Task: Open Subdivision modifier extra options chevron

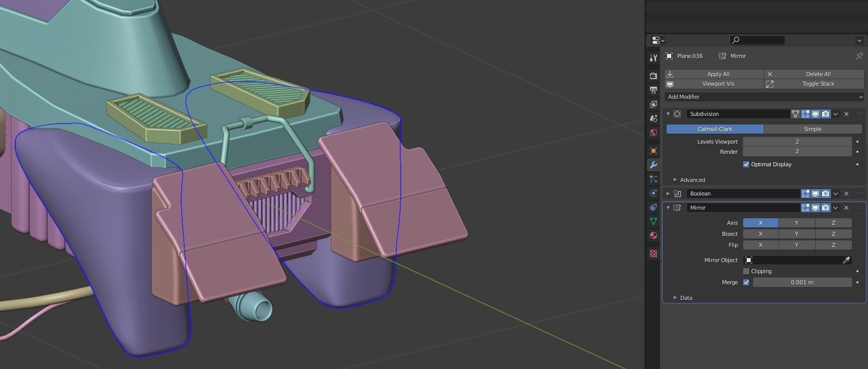Action: coord(836,114)
